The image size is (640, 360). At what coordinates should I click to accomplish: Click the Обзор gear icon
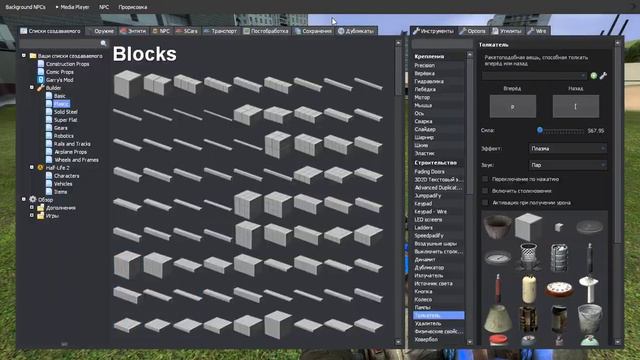tap(33, 199)
